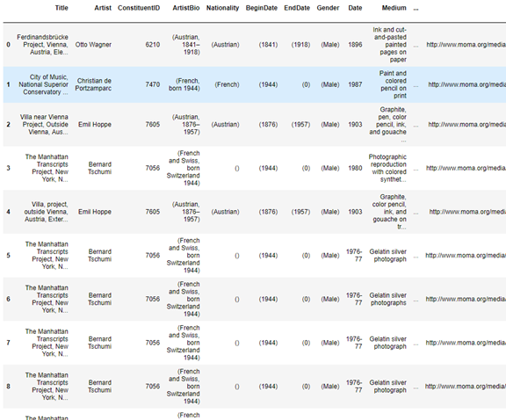Select Date 1976-77 in row 5
Image resolution: width=506 pixels, height=420 pixels.
pyautogui.click(x=354, y=256)
